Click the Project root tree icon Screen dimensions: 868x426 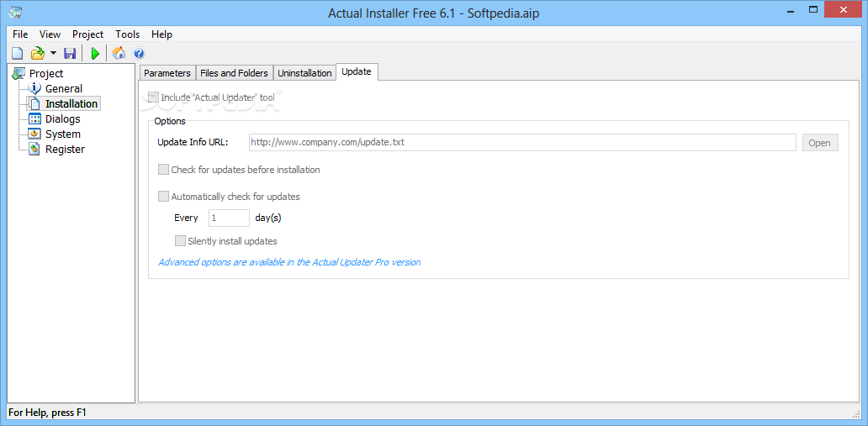click(19, 73)
